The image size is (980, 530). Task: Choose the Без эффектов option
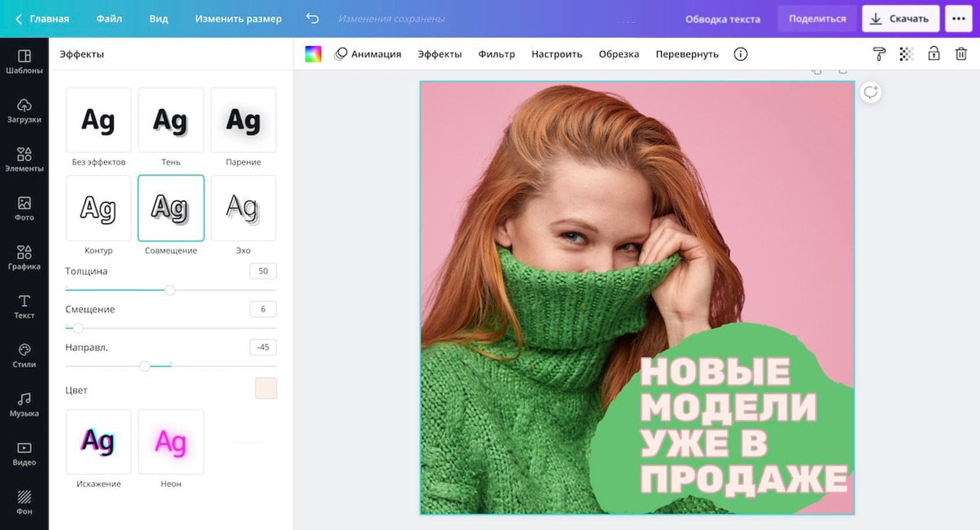click(x=99, y=120)
